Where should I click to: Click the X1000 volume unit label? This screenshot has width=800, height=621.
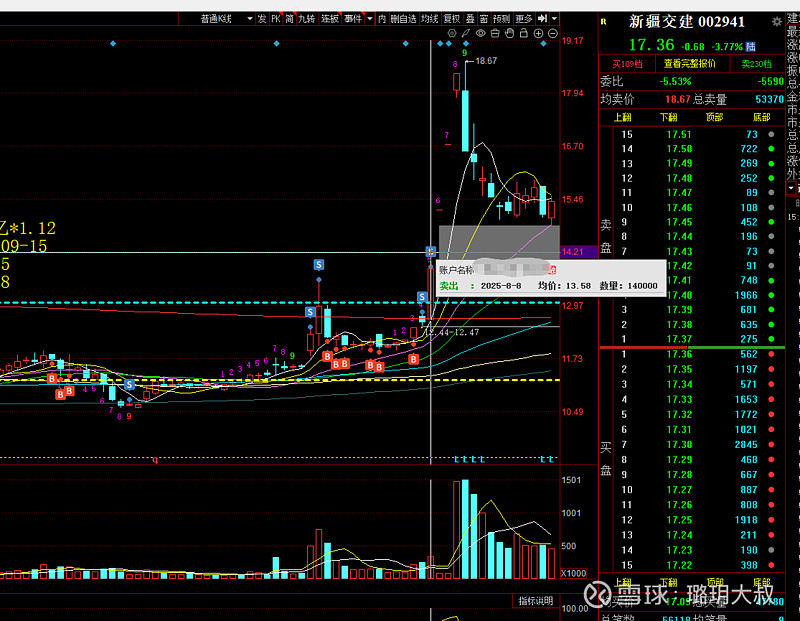coord(573,574)
